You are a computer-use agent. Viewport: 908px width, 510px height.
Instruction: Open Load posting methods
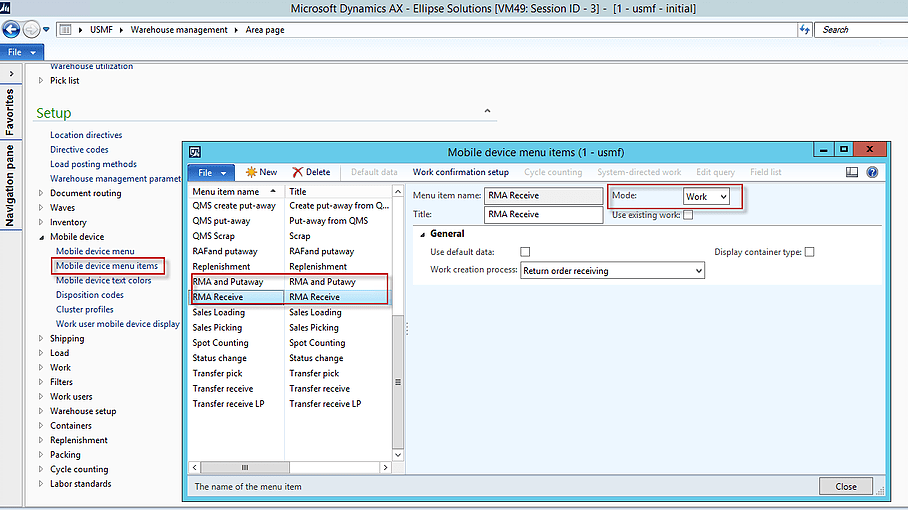(93, 164)
